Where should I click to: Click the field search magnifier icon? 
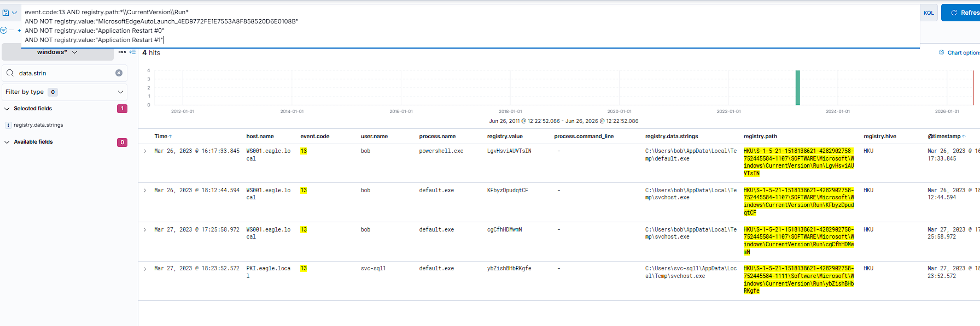(x=10, y=73)
